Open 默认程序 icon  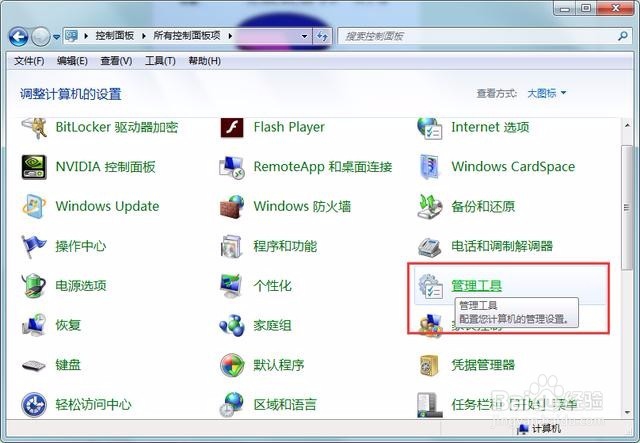click(x=232, y=365)
